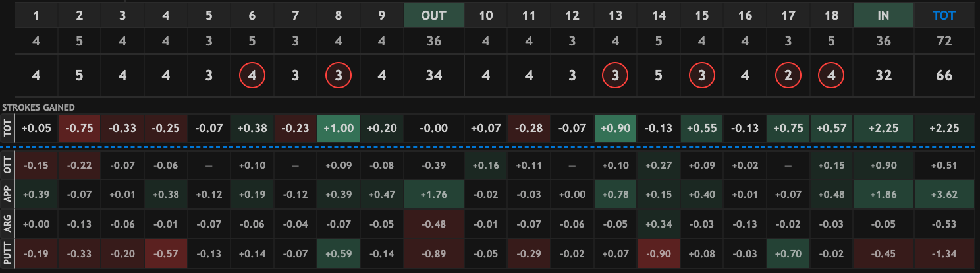The image size is (980, 273).
Task: Click the circled birdie score on hole 6
Action: coord(252,76)
